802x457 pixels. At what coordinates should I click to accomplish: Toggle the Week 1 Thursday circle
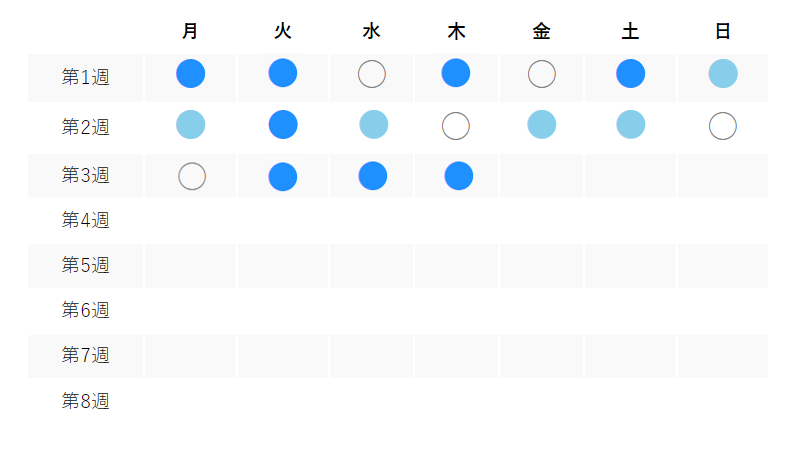(456, 73)
